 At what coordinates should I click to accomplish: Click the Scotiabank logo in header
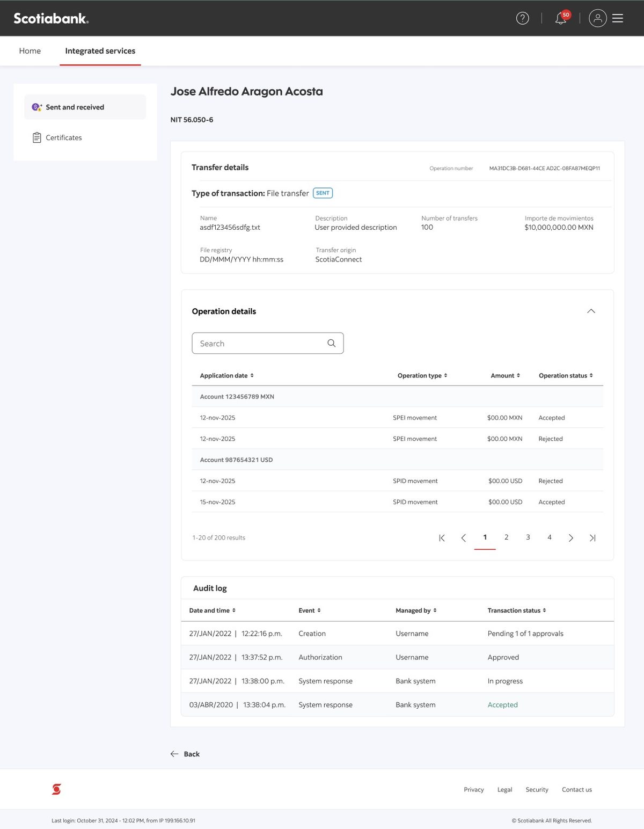51,18
